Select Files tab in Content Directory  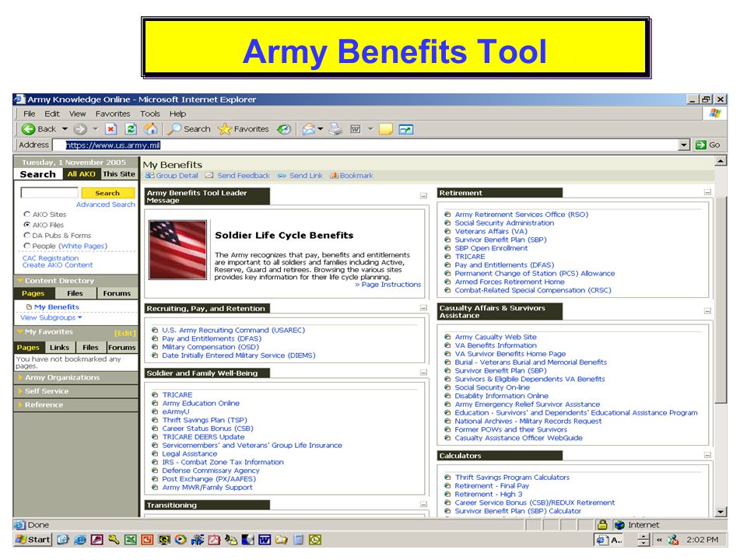(75, 293)
